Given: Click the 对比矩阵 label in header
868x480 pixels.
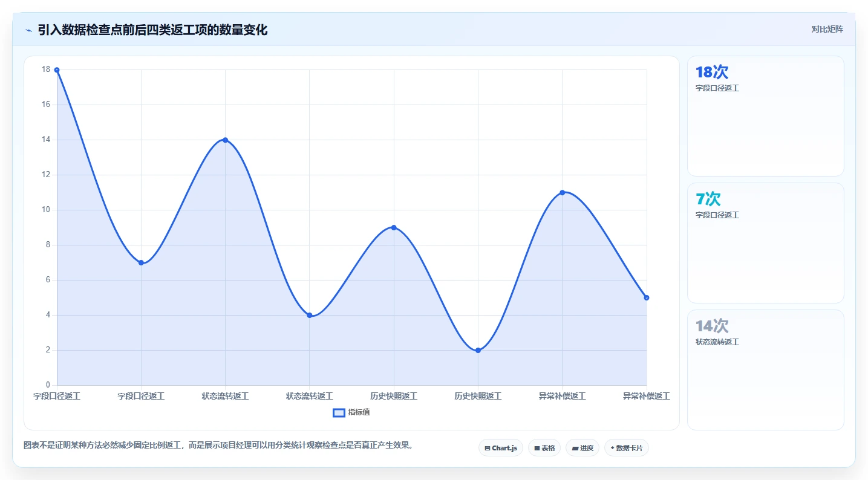Looking at the screenshot, I should click(x=827, y=29).
